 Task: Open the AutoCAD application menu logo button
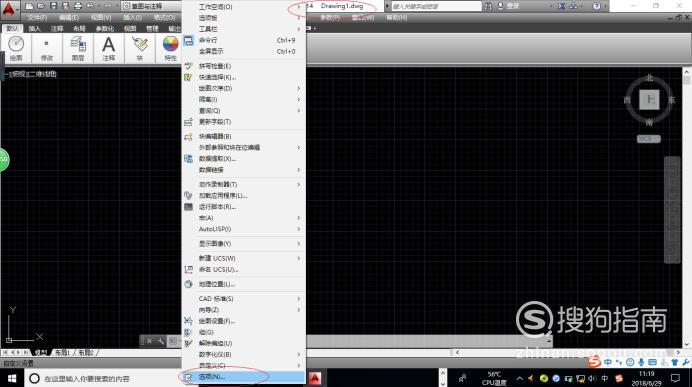coord(9,9)
